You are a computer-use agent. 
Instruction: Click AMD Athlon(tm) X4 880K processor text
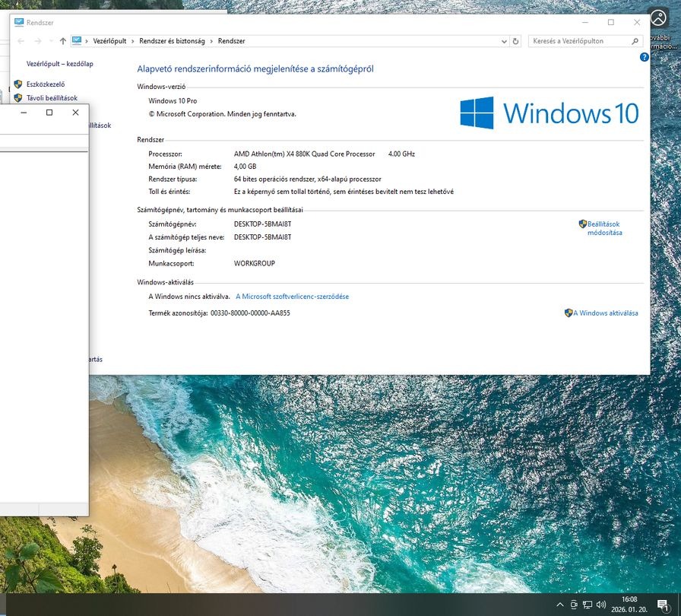point(305,154)
